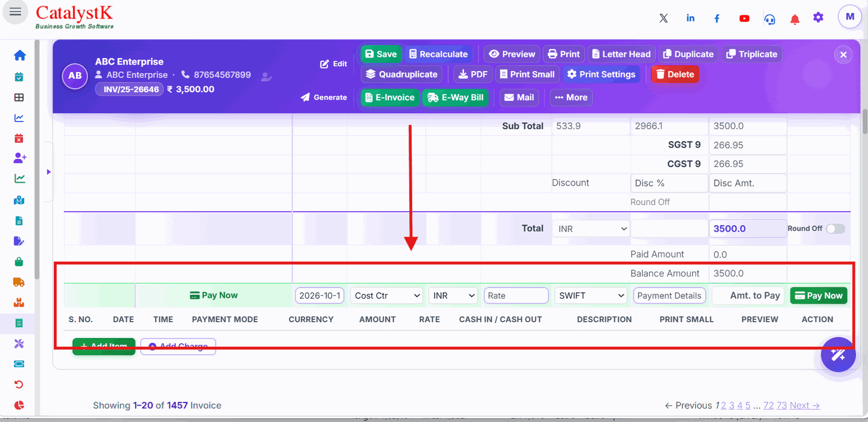Expand the collapsed sidebar arrow
The image size is (868, 422).
pyautogui.click(x=49, y=172)
